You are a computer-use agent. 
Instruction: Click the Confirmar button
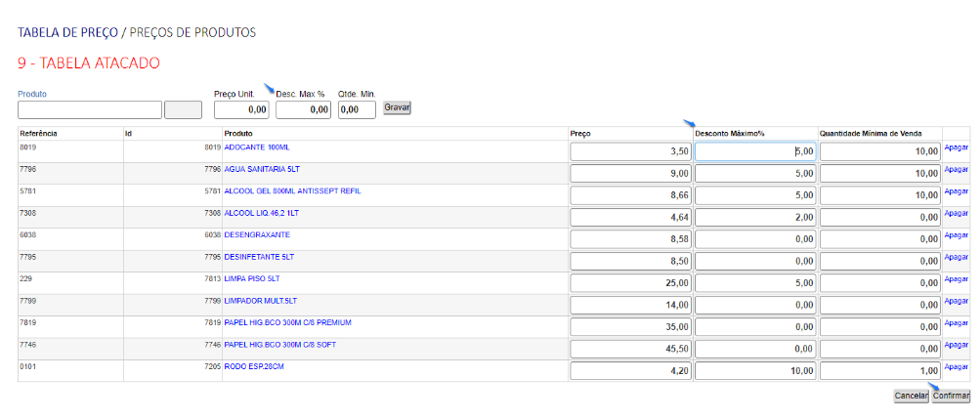(x=951, y=396)
